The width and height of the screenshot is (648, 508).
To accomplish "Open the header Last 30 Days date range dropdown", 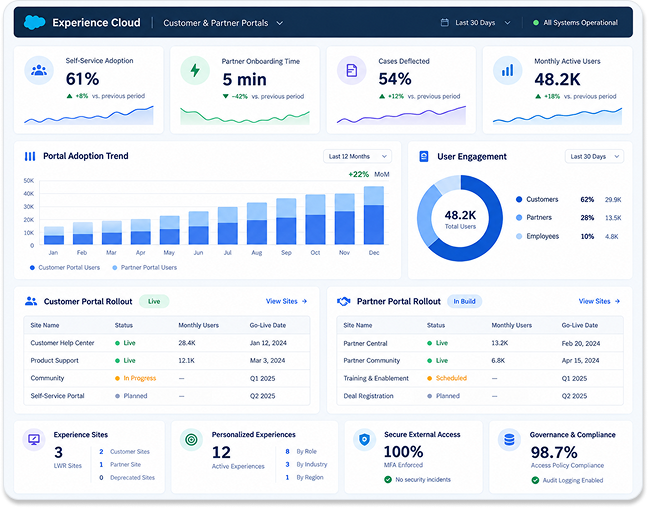I will [476, 23].
